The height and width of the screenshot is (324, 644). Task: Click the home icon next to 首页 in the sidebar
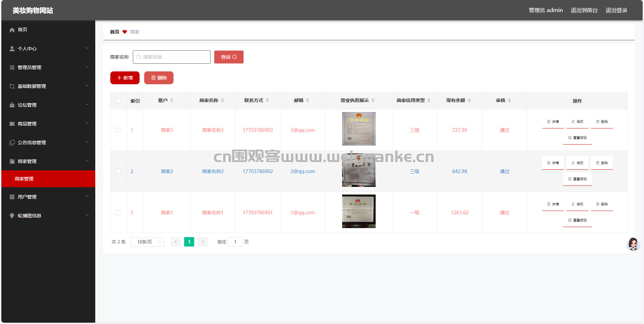[x=12, y=30]
